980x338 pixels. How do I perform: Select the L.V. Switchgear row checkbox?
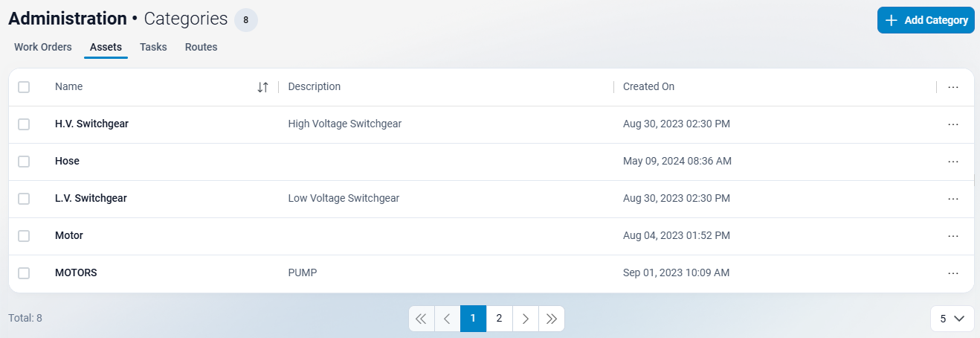click(x=24, y=199)
